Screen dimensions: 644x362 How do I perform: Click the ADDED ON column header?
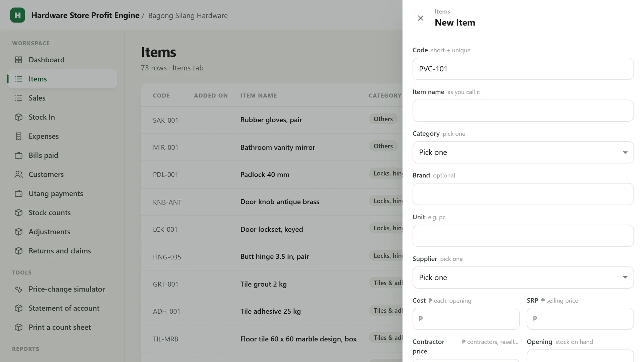[x=211, y=96]
